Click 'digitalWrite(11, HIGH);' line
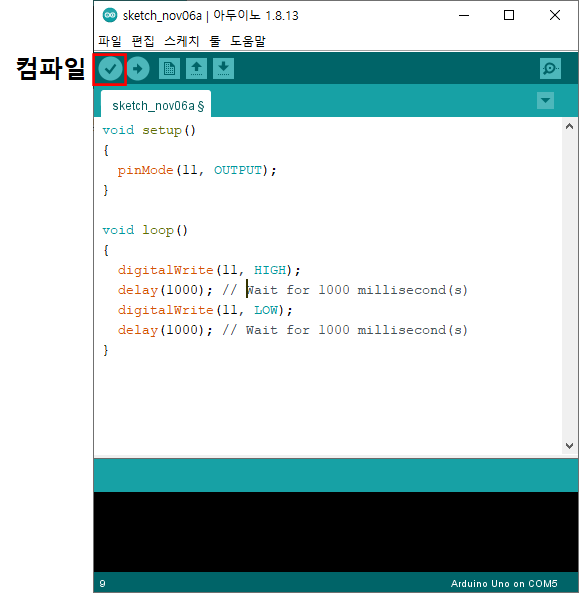 [209, 270]
